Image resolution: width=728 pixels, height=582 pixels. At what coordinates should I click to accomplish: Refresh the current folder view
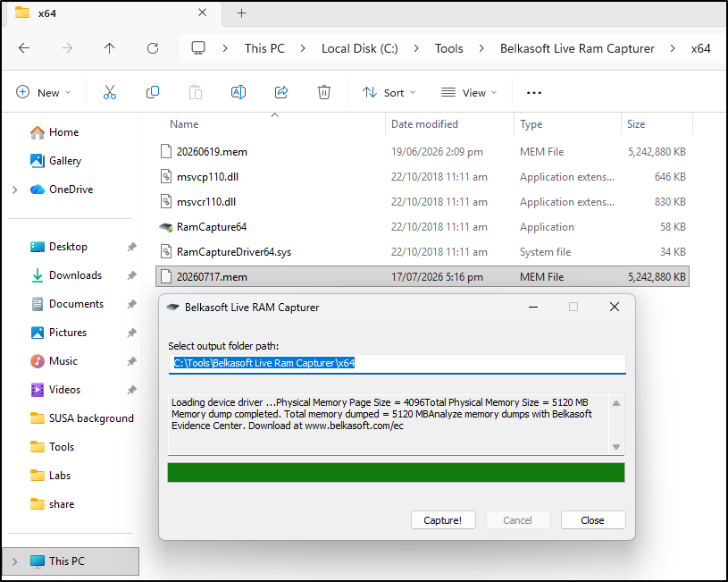tap(152, 48)
